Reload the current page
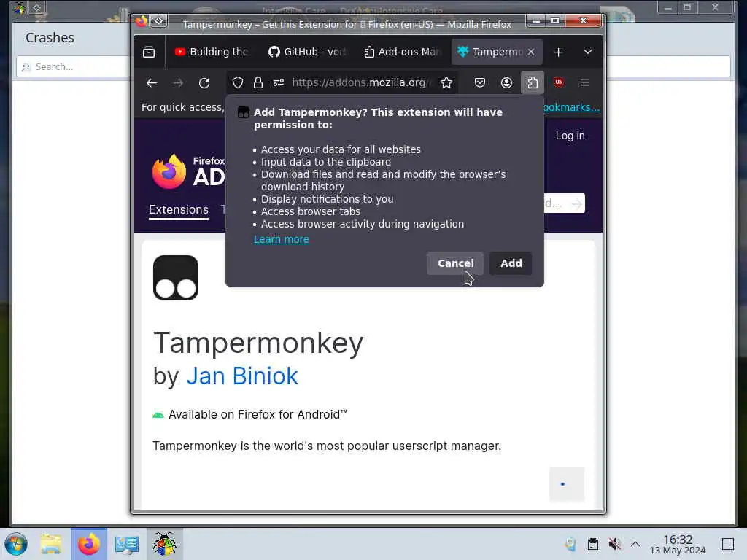Screen dimensions: 747x560 coord(204,83)
